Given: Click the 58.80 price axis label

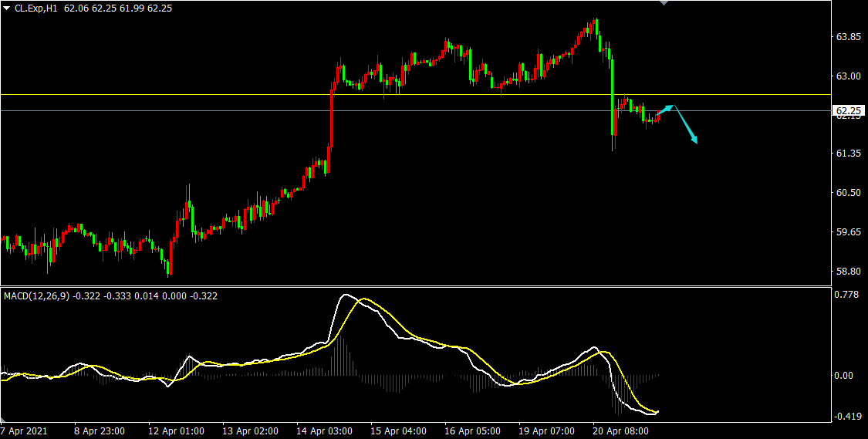Looking at the screenshot, I should pos(849,272).
